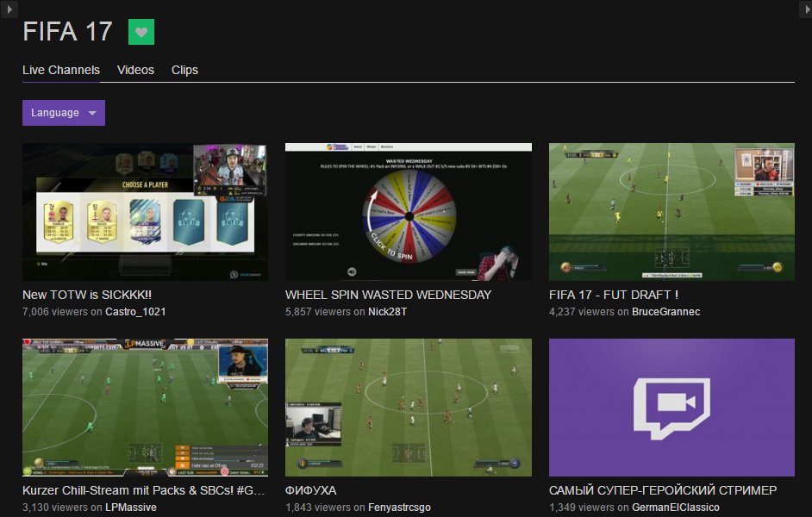The width and height of the screenshot is (812, 517).
Task: Open New TOTW is SICKKK!! stream thumbnail
Action: tap(145, 212)
